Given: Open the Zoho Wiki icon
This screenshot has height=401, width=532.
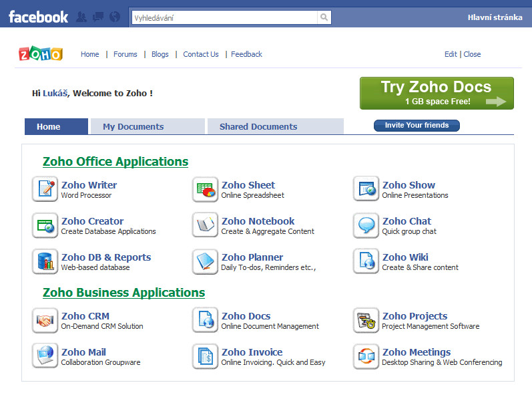Looking at the screenshot, I should 366,261.
